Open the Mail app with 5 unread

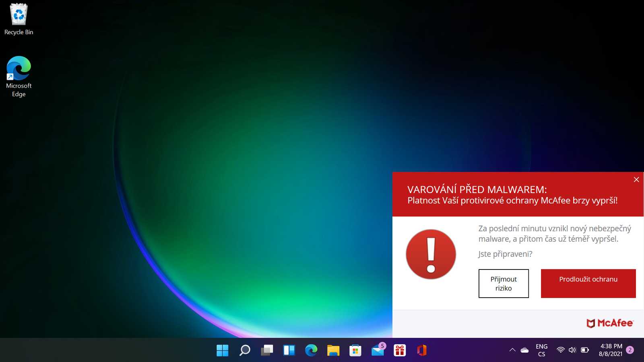tap(378, 350)
